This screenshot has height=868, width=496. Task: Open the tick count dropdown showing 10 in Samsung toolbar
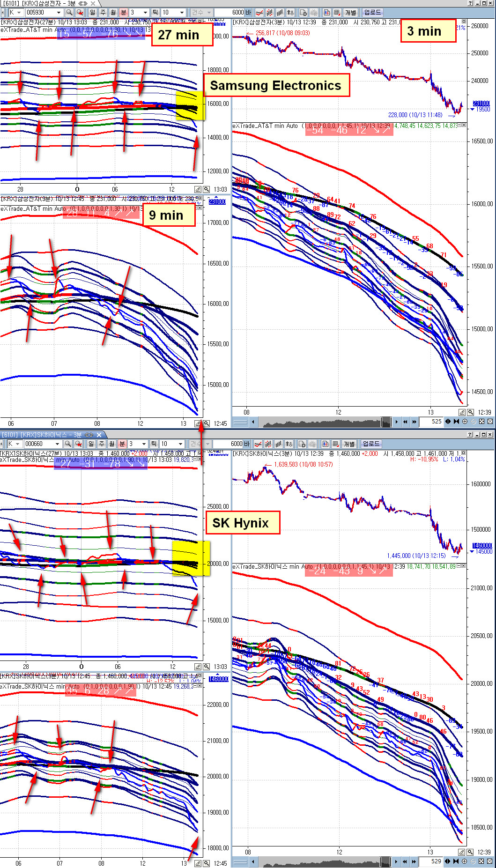(182, 12)
